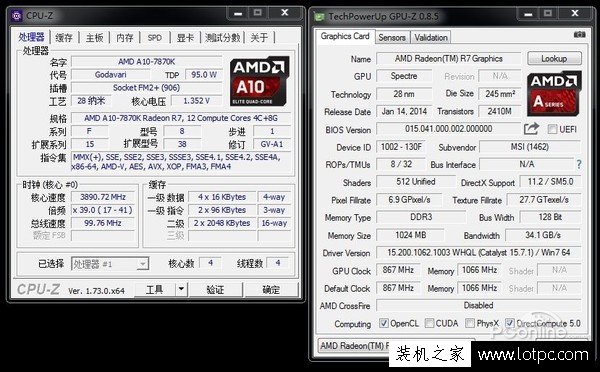The width and height of the screenshot is (600, 372).
Task: Close the CPU-Z window
Action: click(285, 13)
